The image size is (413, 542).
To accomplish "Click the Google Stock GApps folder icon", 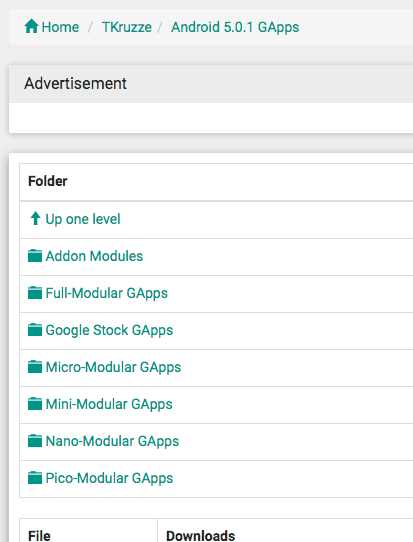I will tap(35, 330).
